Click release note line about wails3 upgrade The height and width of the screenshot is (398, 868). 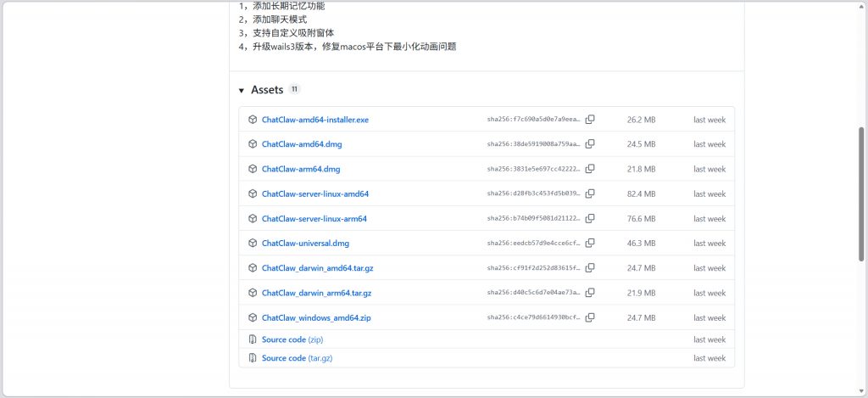pyautogui.click(x=348, y=47)
